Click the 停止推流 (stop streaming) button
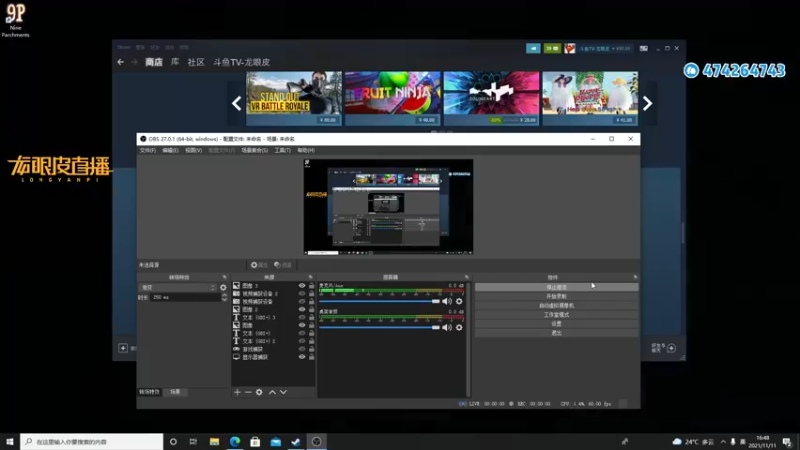Screen dimensions: 800x450 tap(556, 287)
